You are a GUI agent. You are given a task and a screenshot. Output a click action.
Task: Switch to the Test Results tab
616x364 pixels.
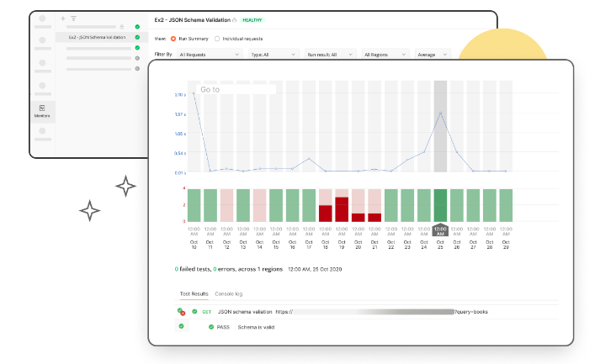[x=194, y=293]
